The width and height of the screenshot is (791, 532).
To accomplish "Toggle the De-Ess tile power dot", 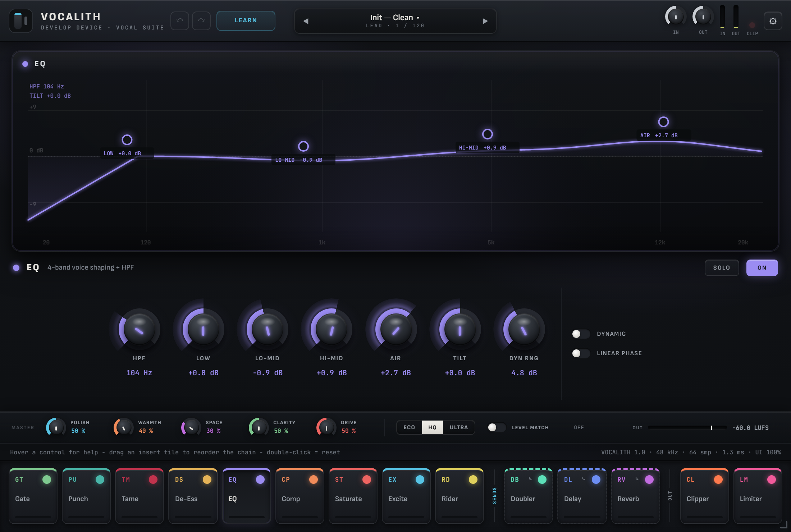I will pos(207,480).
